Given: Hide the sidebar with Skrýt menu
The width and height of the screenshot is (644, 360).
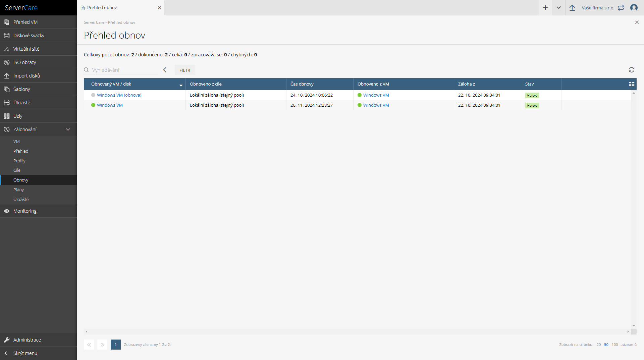Looking at the screenshot, I should coord(39,353).
